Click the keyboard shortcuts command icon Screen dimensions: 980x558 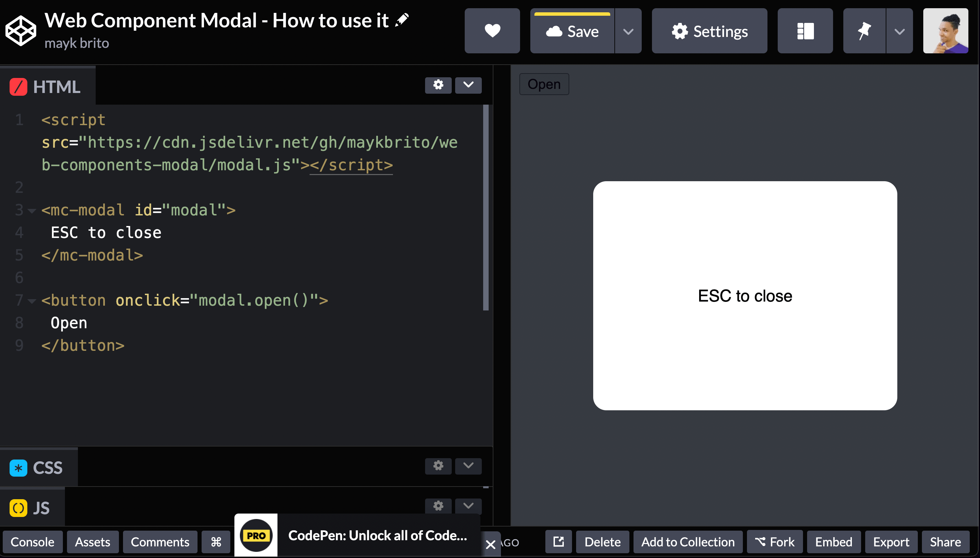click(x=216, y=542)
